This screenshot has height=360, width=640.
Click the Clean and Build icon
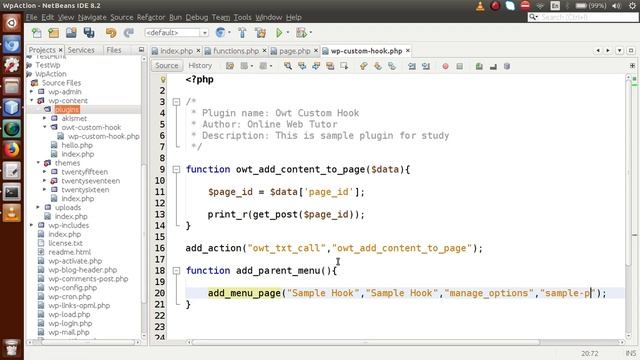tap(260, 33)
